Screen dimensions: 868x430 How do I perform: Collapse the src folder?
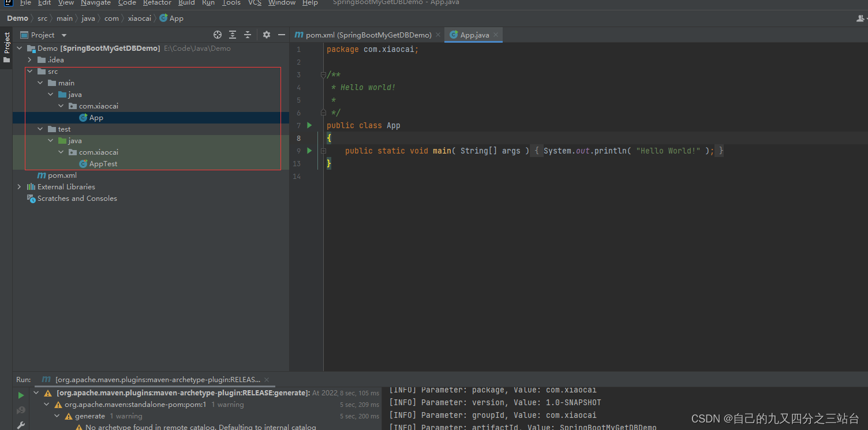coord(30,72)
